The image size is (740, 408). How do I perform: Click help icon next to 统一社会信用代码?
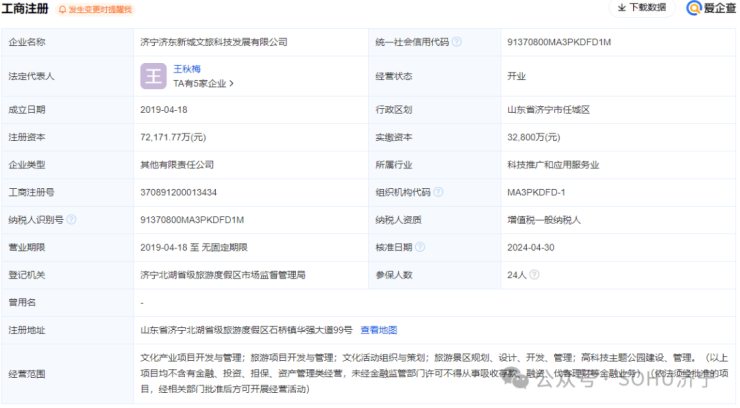457,43
